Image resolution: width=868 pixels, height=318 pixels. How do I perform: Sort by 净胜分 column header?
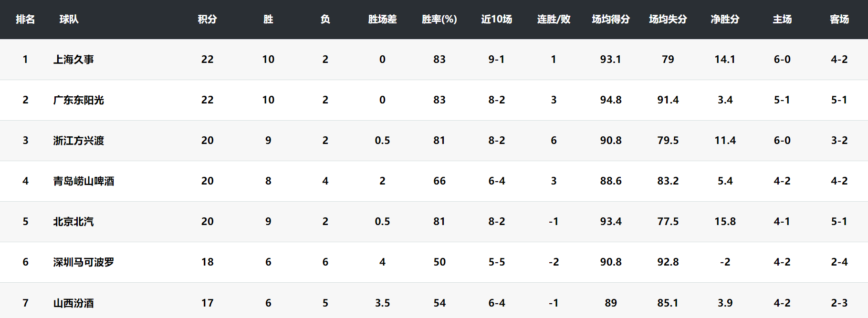[x=725, y=19]
